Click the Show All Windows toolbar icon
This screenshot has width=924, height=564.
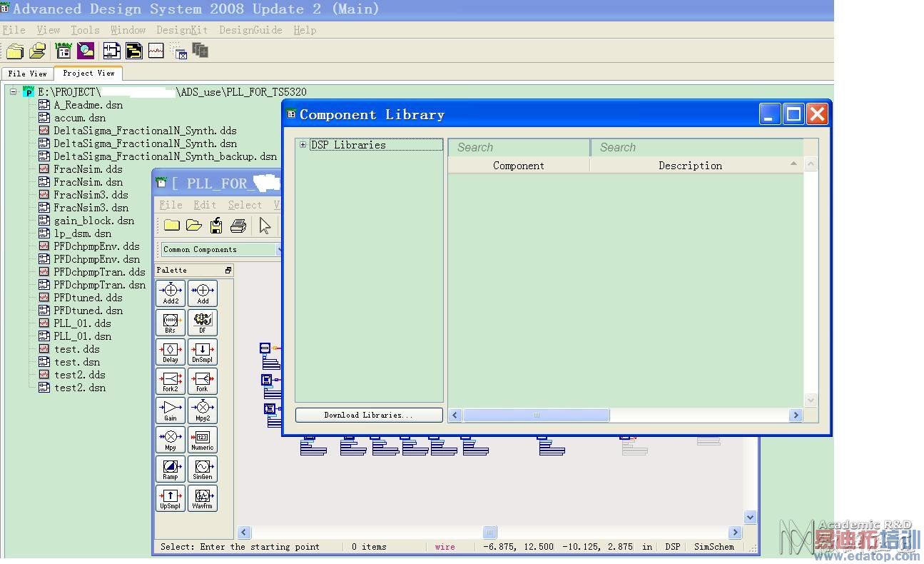pos(200,51)
